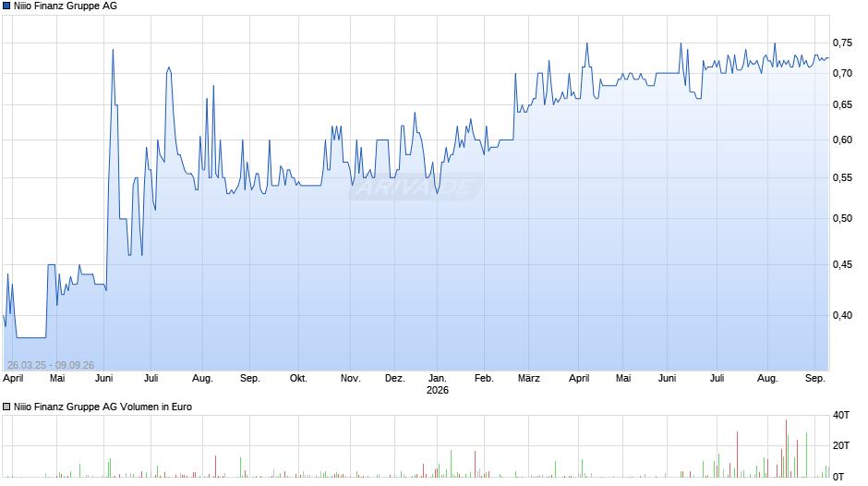Viewport: 868px width, 486px height.
Task: Click the 'Sep.' month label at the axis end
Action: [x=814, y=379]
